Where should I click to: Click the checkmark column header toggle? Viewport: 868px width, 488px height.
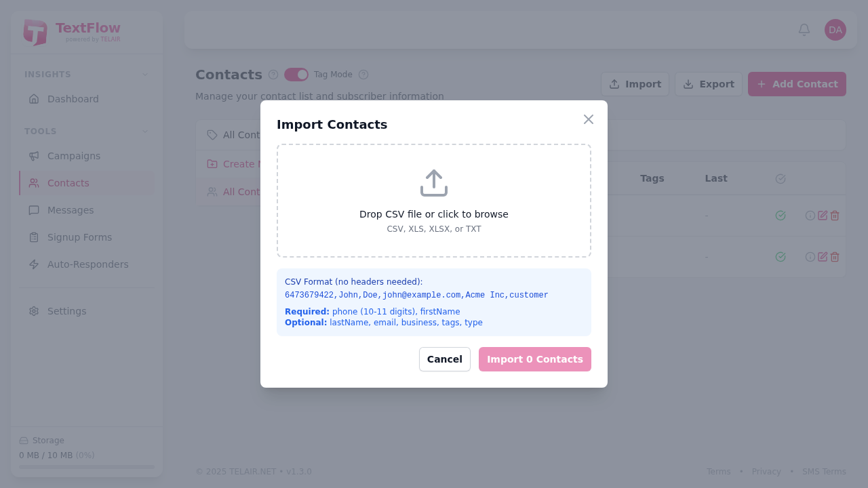[x=781, y=178]
